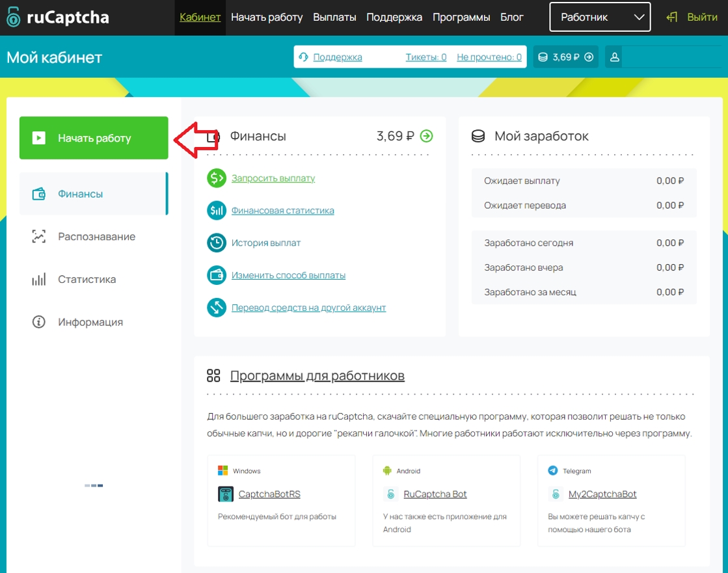Click the bar chart icon for Статистика

point(38,279)
